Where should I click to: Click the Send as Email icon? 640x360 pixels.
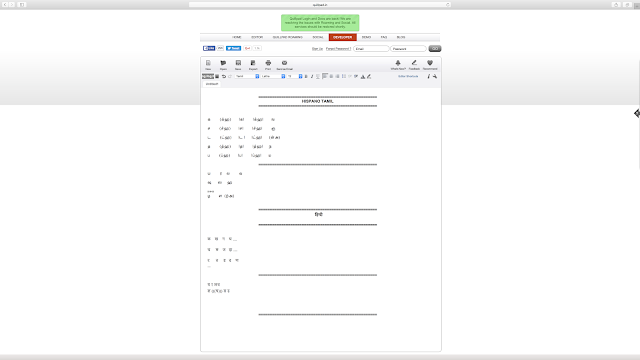(x=284, y=64)
